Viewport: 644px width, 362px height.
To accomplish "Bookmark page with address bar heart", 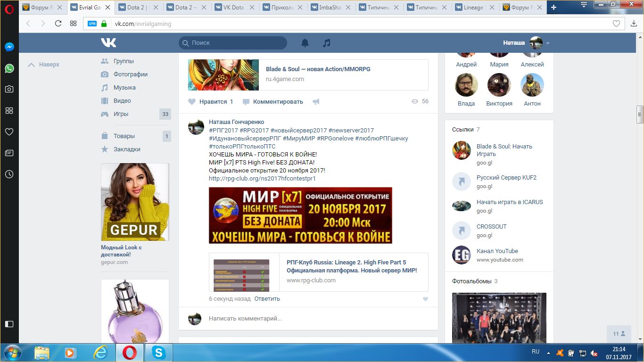I will [x=616, y=24].
